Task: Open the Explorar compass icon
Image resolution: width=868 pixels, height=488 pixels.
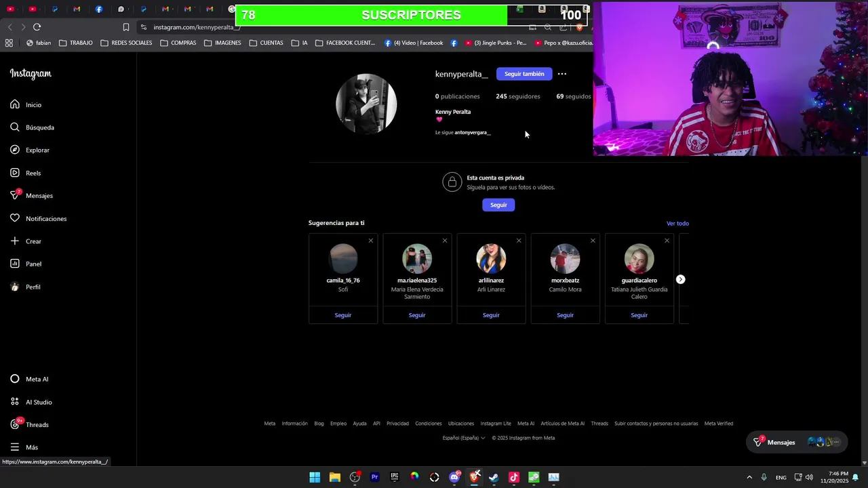Action: [15, 150]
